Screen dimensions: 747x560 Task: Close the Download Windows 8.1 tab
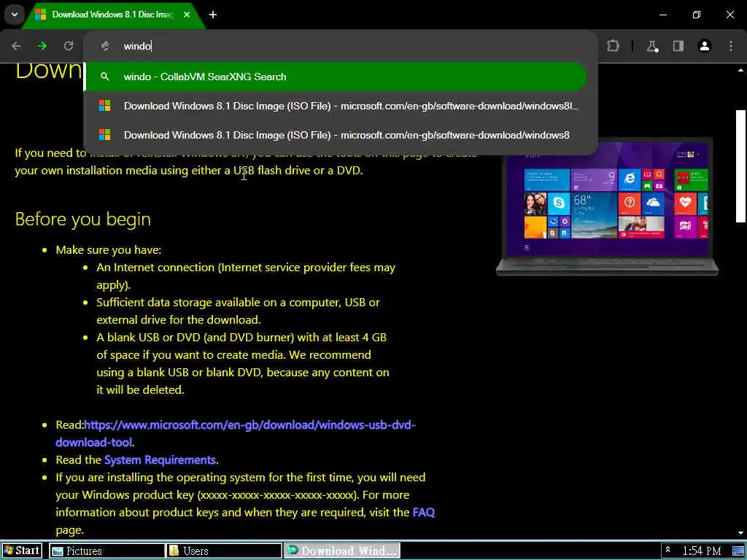tap(187, 15)
